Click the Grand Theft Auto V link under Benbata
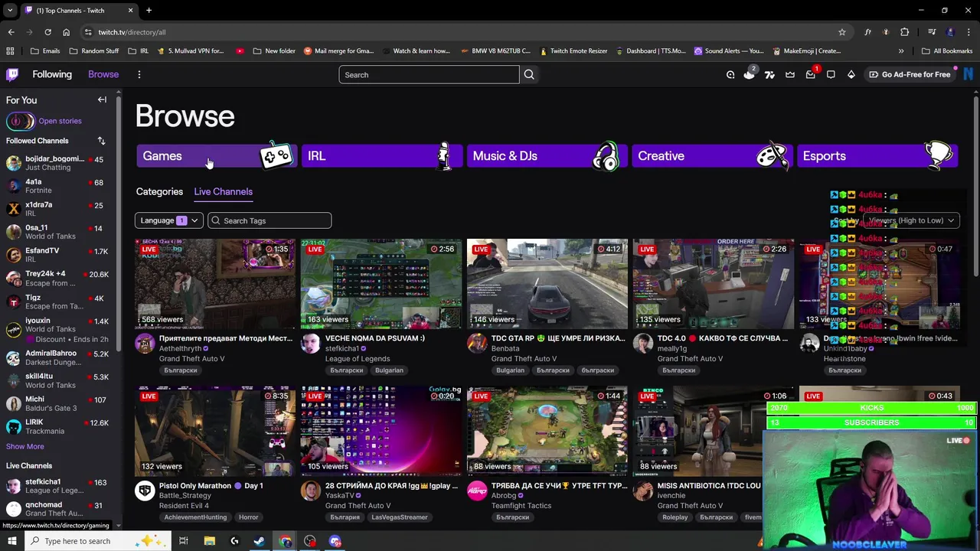Screen dimensions: 980x551 pyautogui.click(x=524, y=358)
